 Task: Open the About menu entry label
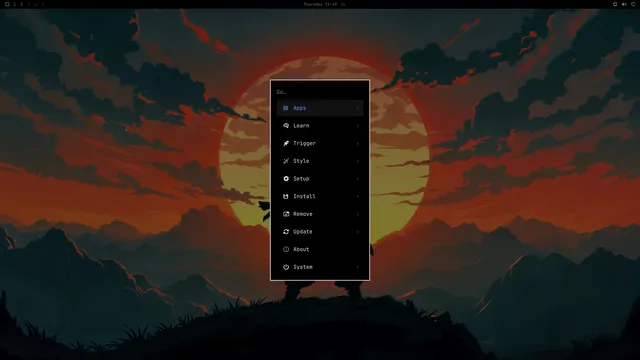point(301,249)
